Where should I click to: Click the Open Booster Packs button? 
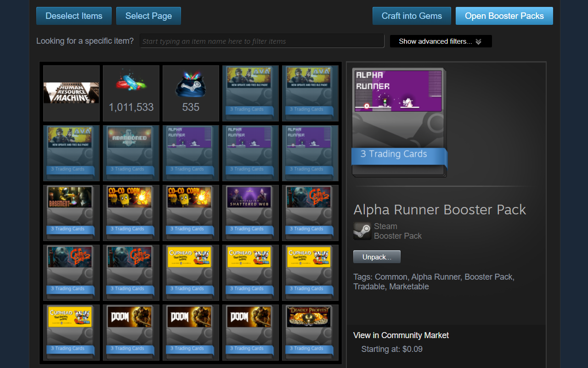[504, 16]
